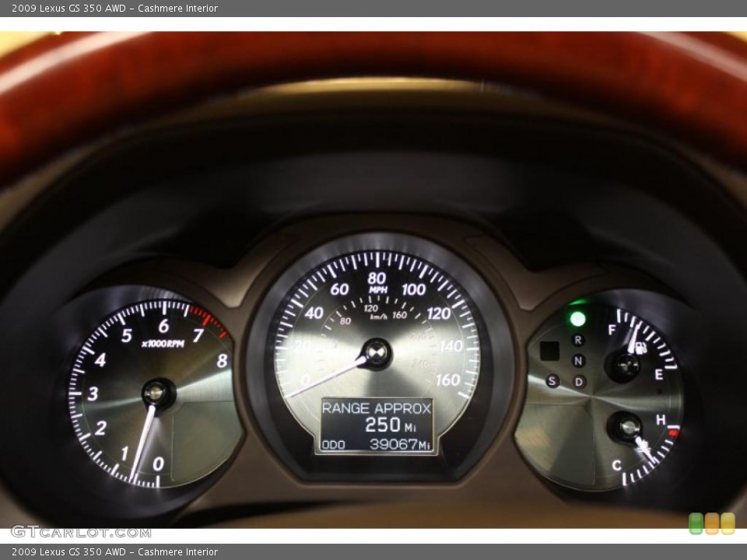Click the D gear indicator
The width and height of the screenshot is (747, 560).
point(579,381)
